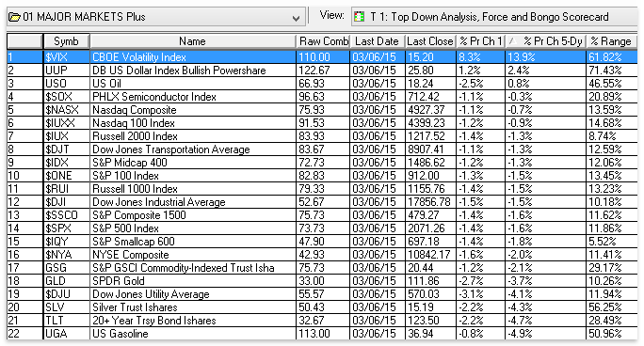
Task: Select the $SOX PHLX Semiconductor Index row
Action: tap(322, 96)
